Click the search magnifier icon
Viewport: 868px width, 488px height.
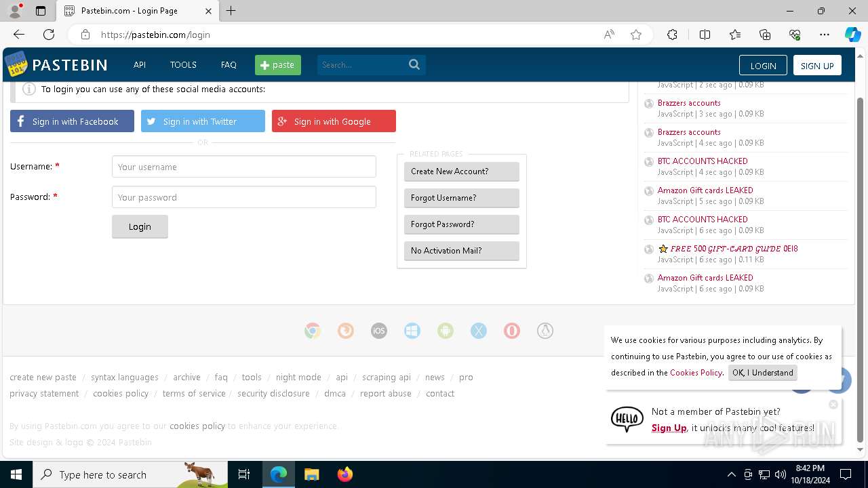tap(414, 64)
